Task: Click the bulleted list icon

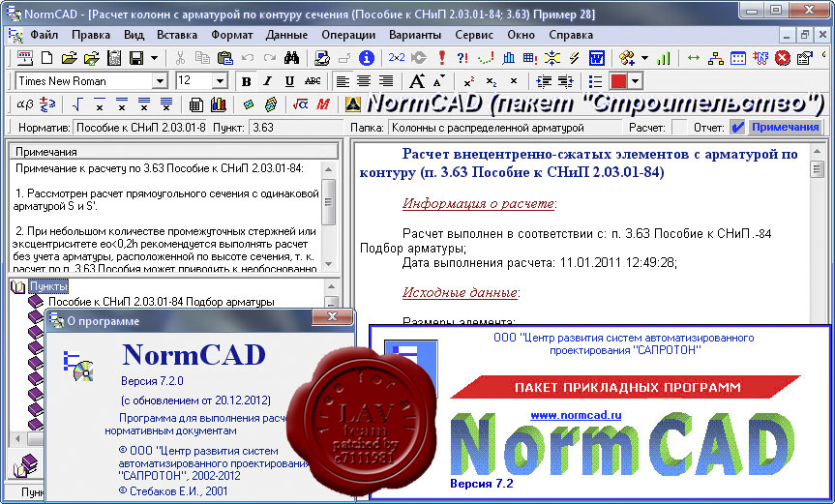Action: pos(595,81)
